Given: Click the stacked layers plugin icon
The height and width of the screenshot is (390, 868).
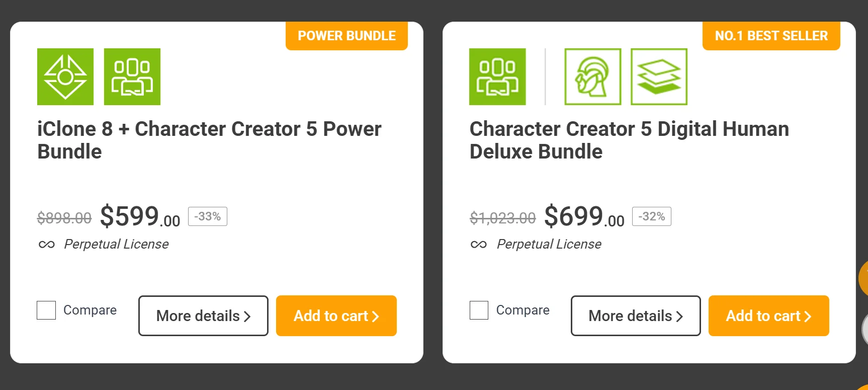Looking at the screenshot, I should pos(659,76).
